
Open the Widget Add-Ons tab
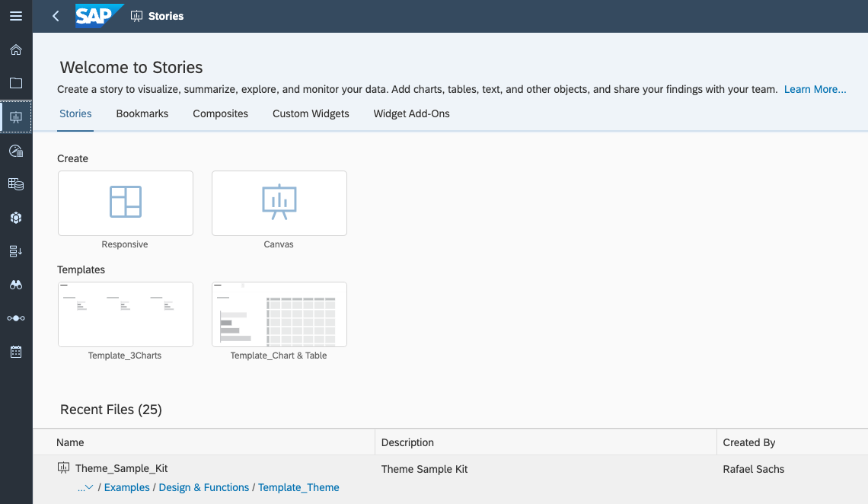[x=411, y=113]
